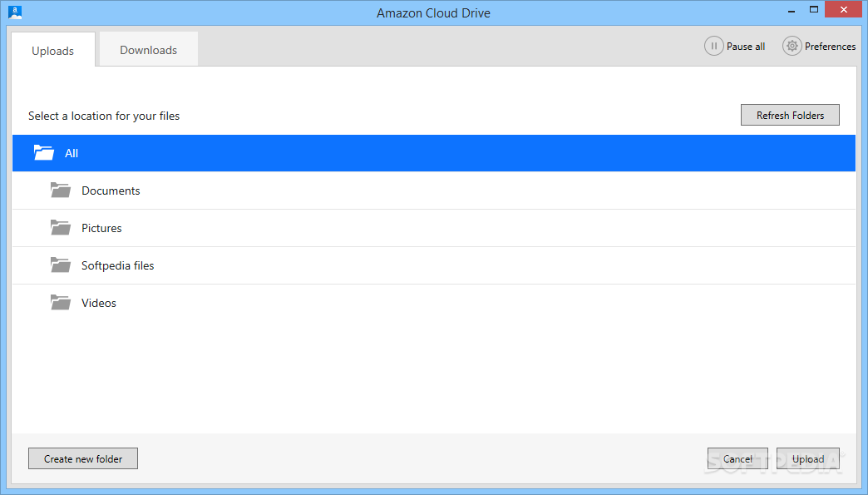
Task: Switch to the Uploads tab
Action: (x=53, y=51)
